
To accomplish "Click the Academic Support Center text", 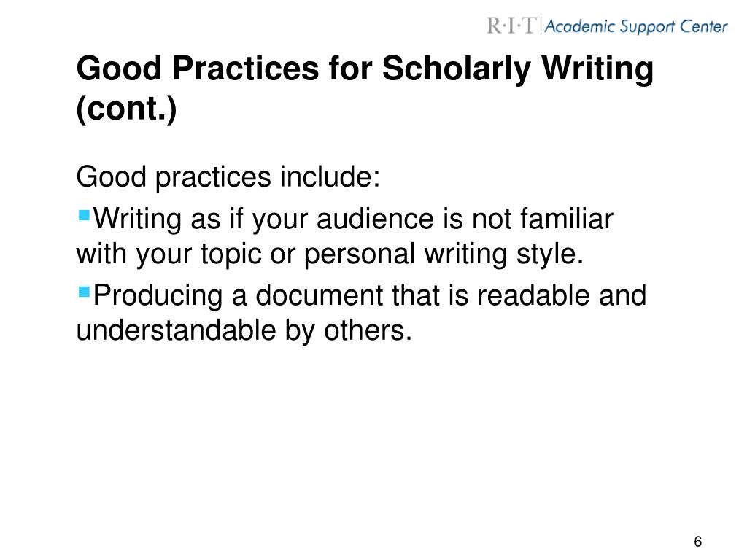I will point(636,26).
